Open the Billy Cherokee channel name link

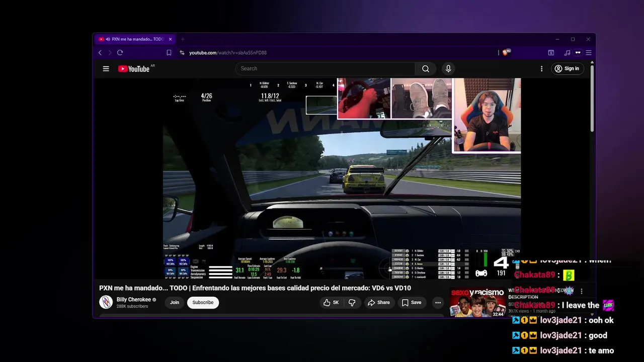(x=133, y=300)
